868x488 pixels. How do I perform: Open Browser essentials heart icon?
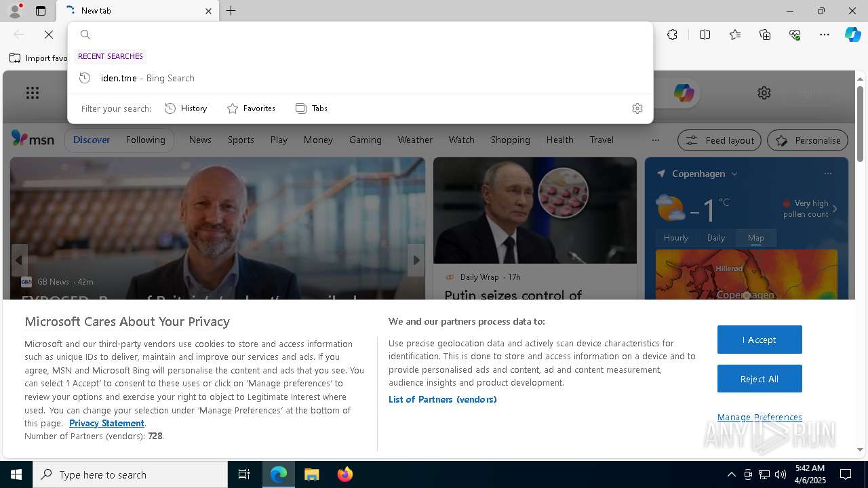click(795, 35)
